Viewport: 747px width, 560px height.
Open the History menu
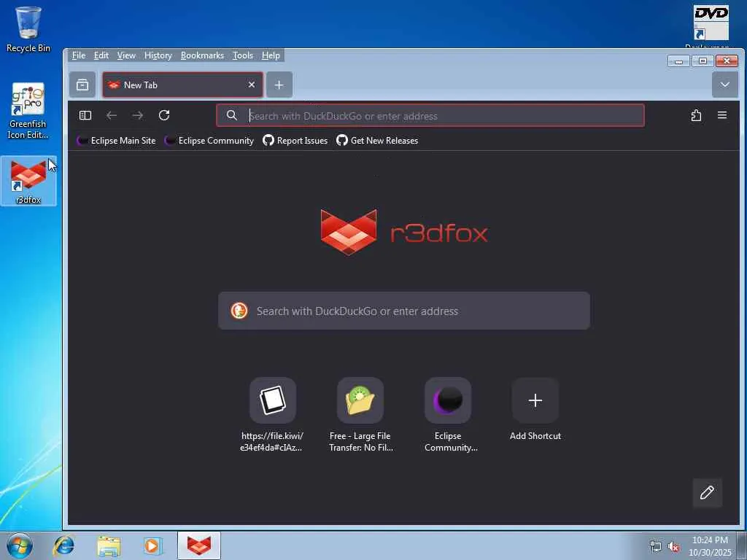point(158,55)
